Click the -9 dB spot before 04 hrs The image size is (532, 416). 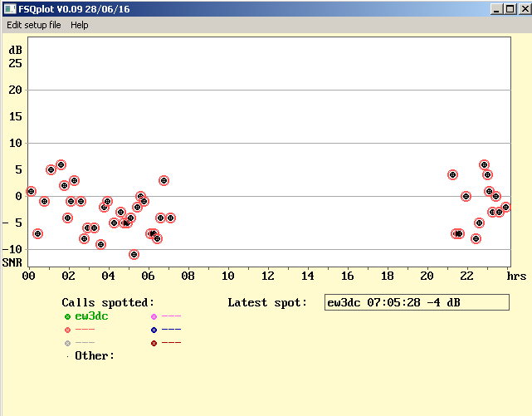tap(100, 244)
